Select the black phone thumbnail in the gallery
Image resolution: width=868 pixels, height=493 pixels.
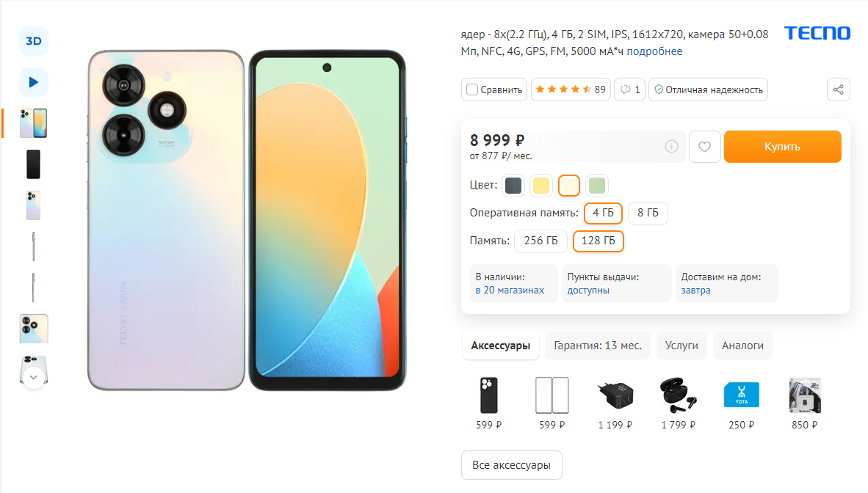33,164
